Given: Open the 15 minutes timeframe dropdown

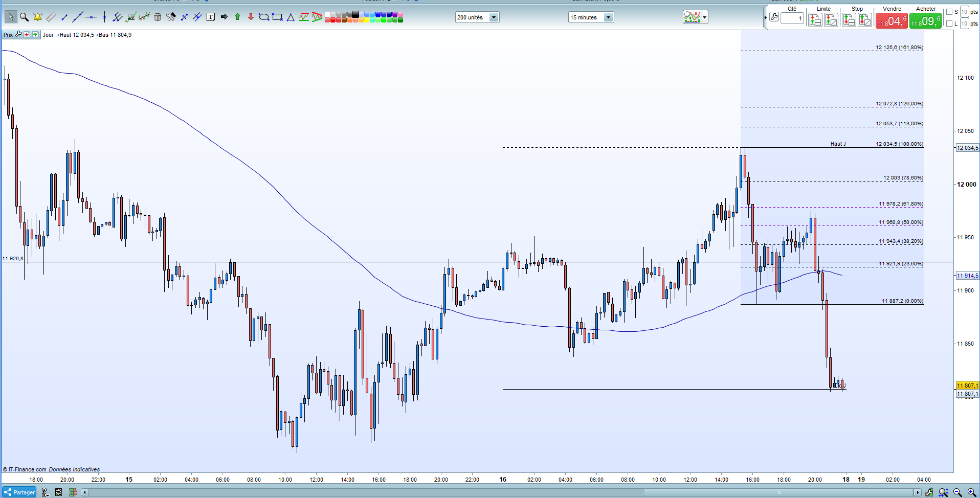Looking at the screenshot, I should click(x=608, y=17).
